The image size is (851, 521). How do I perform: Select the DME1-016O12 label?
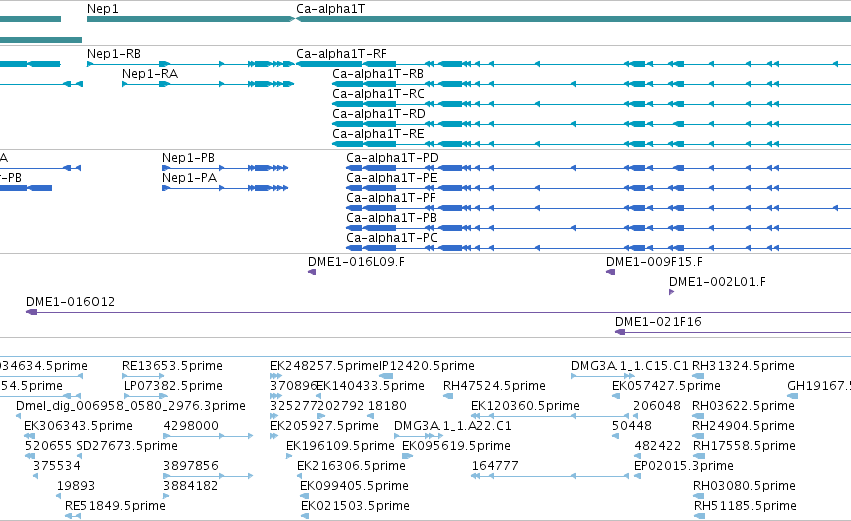71,302
